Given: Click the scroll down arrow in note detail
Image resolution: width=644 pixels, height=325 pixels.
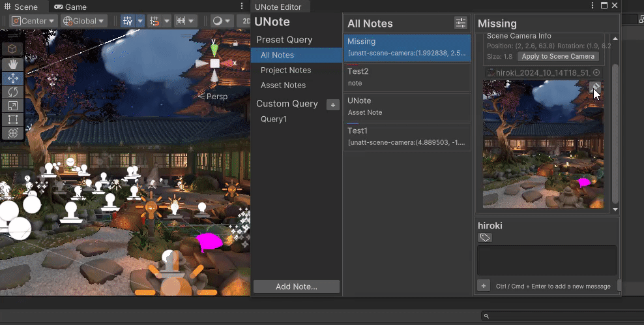Looking at the screenshot, I should click(x=615, y=209).
